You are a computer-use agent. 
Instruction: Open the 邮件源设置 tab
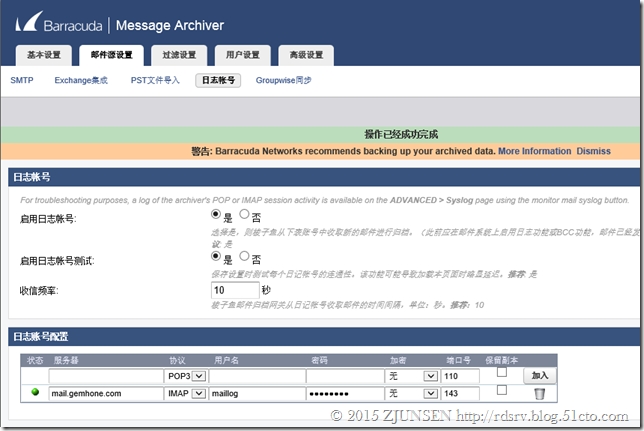111,55
